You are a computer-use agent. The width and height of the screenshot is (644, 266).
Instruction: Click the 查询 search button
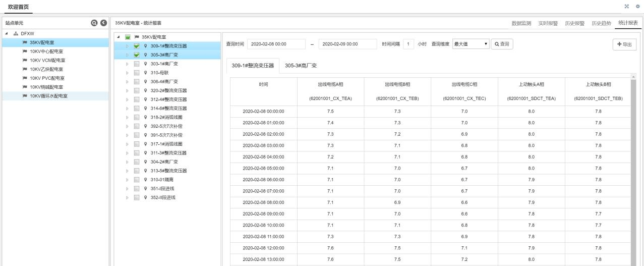tap(502, 44)
